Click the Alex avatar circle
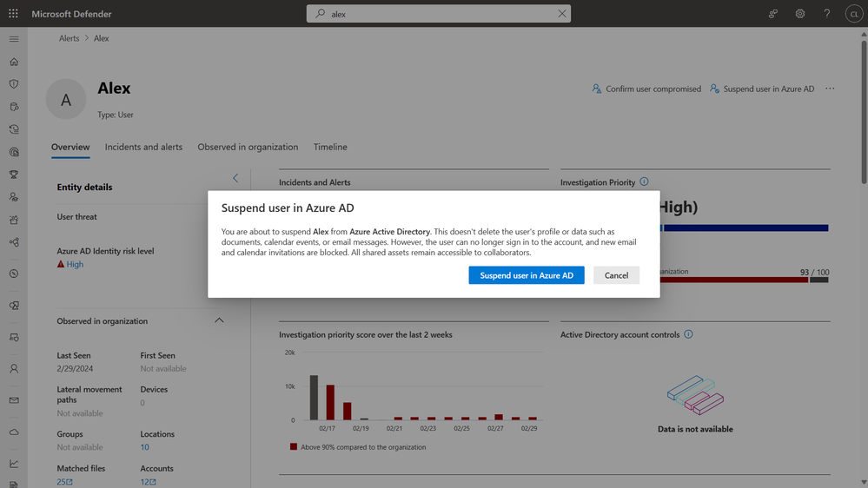This screenshot has height=488, width=868. [x=66, y=99]
